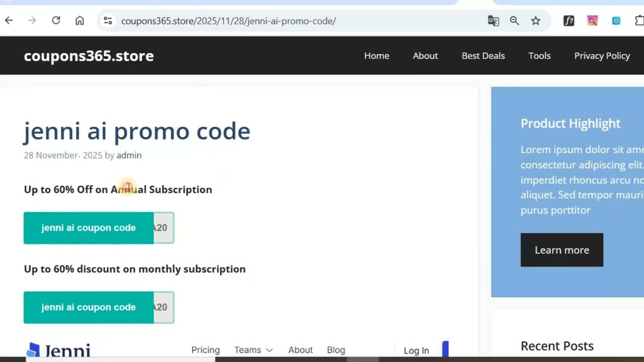Click the Product Highlight heading
Screen dimensions: 644x362
[x=570, y=123]
